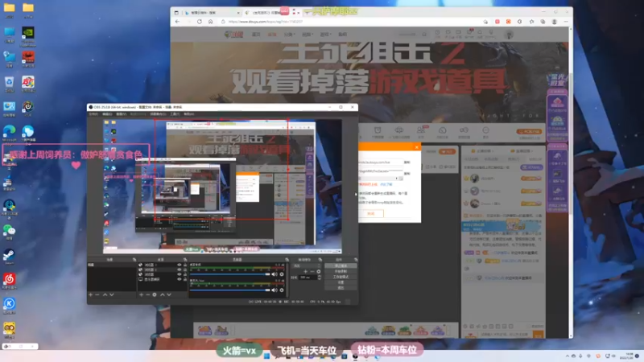Add a scene transition with plus icon
The image size is (644, 362).
point(305,271)
